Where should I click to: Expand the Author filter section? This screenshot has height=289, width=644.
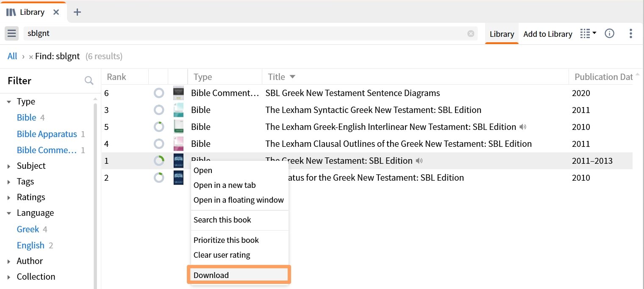coord(9,261)
